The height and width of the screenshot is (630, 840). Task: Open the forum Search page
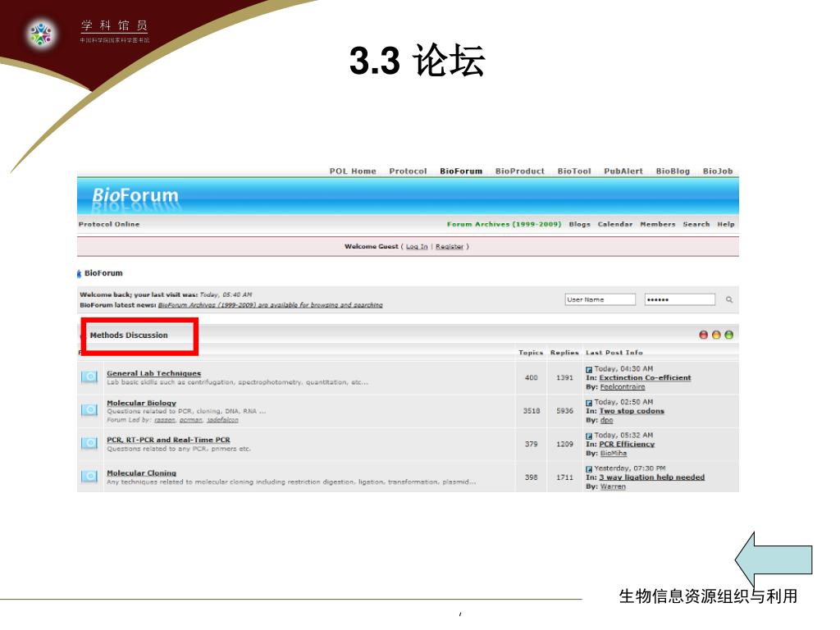click(696, 224)
